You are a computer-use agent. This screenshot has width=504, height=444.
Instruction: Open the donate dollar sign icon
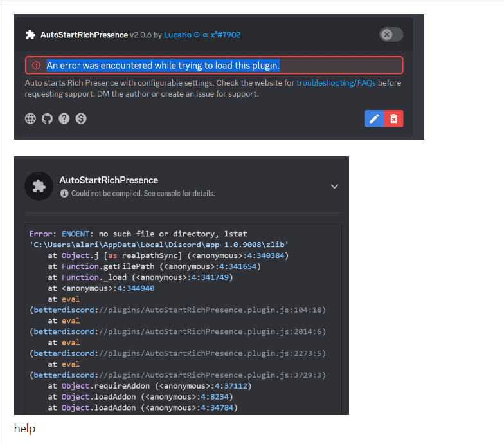[x=81, y=118]
